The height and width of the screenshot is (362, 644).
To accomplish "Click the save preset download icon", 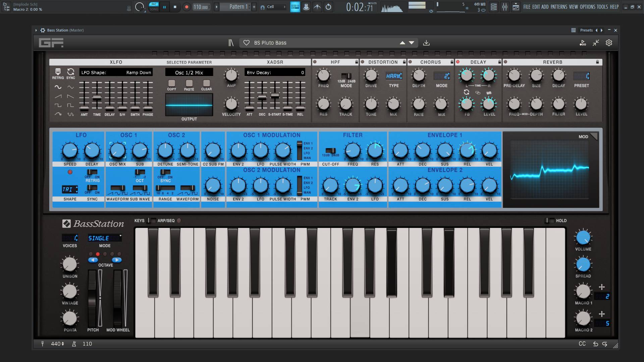I will tap(426, 43).
